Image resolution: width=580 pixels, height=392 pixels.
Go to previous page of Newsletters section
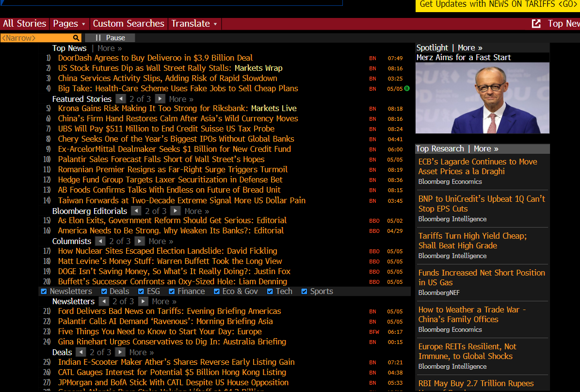[104, 301]
